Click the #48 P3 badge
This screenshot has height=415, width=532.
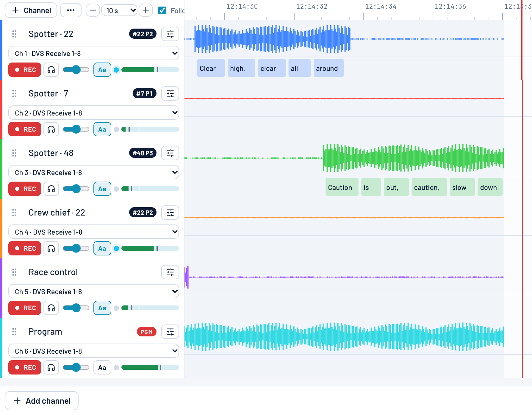click(x=143, y=153)
